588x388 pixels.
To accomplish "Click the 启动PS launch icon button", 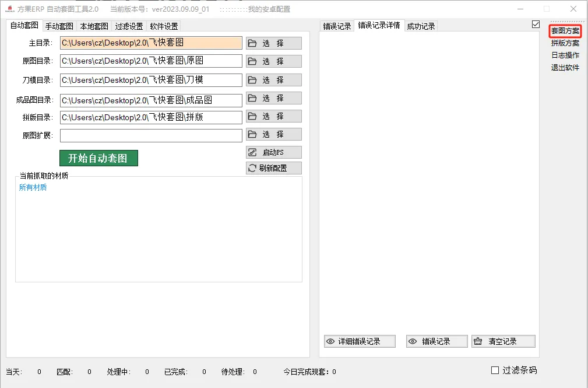I will pyautogui.click(x=252, y=152).
